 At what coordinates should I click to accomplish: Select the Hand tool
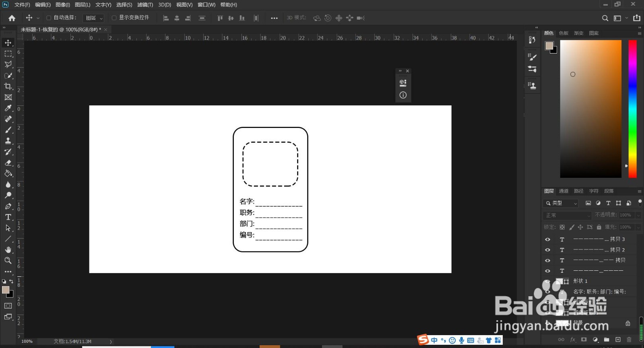pos(8,249)
